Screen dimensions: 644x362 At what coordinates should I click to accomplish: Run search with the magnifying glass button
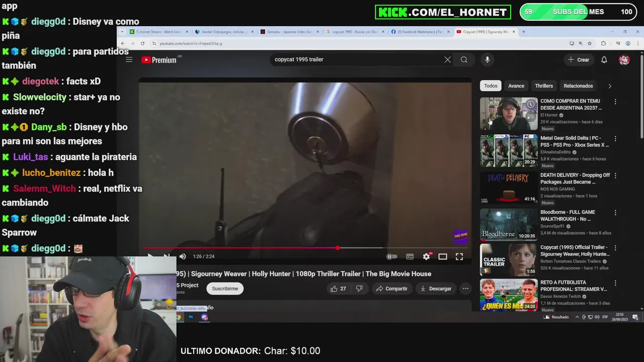coord(464,59)
